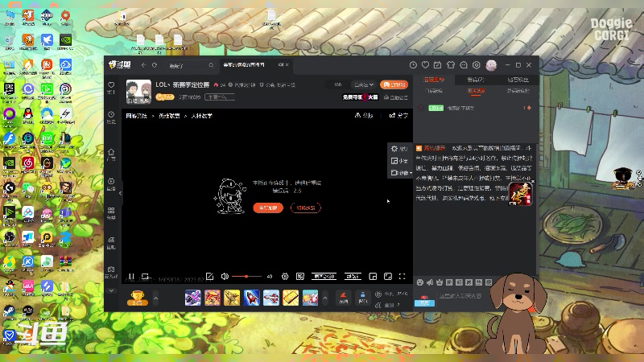This screenshot has height=362, width=644.
Task: Open the settings option in player side menu
Action: coord(399,149)
